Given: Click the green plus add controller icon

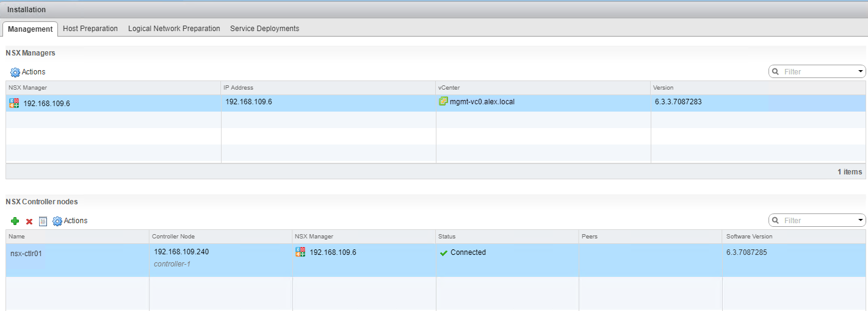Looking at the screenshot, I should [x=15, y=221].
